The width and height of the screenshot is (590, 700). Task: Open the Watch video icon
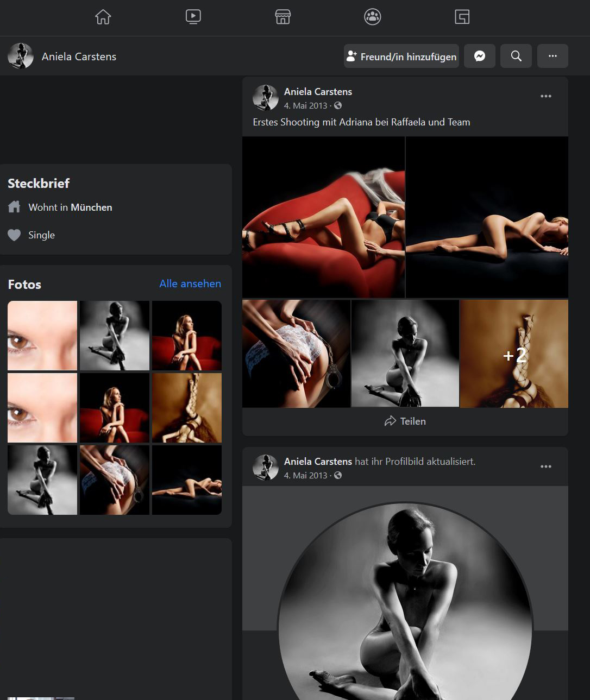(193, 17)
